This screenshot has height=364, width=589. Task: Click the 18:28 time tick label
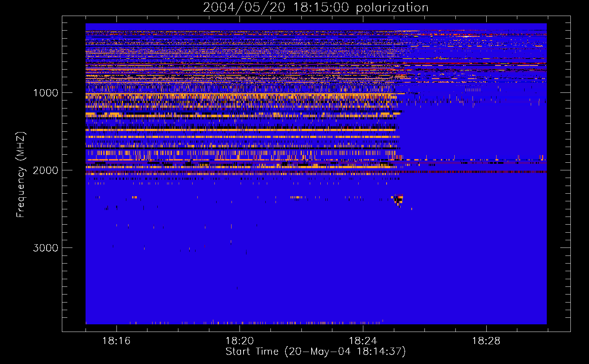tap(486, 341)
